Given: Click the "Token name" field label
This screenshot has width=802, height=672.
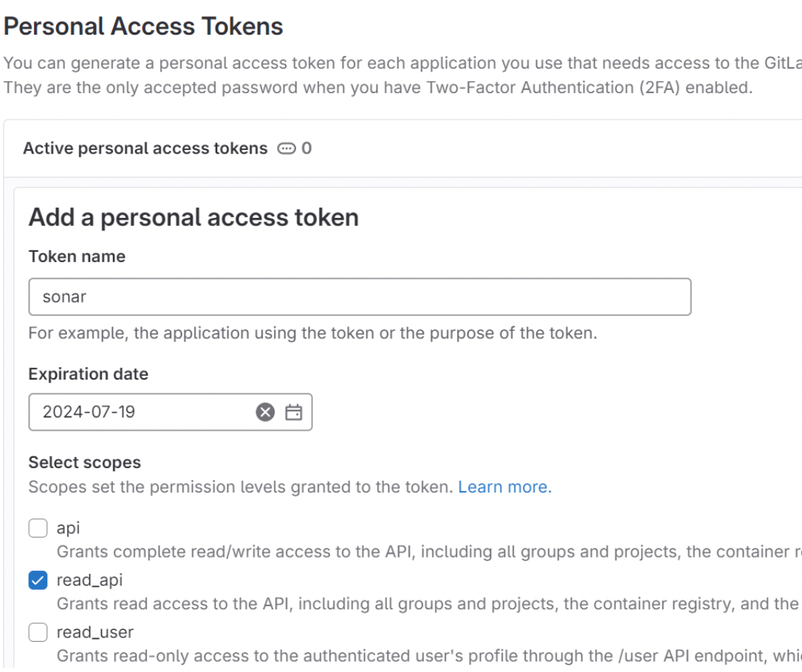Looking at the screenshot, I should pos(77,256).
